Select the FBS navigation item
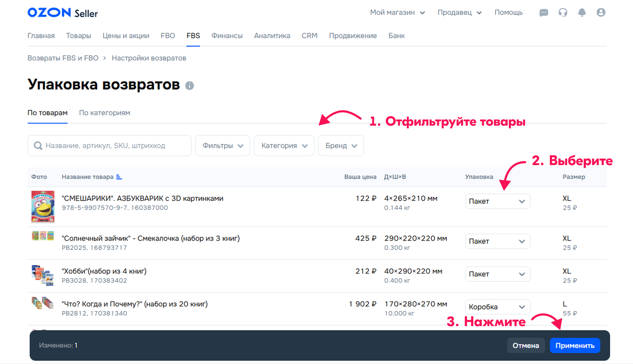633x364 pixels. click(193, 36)
